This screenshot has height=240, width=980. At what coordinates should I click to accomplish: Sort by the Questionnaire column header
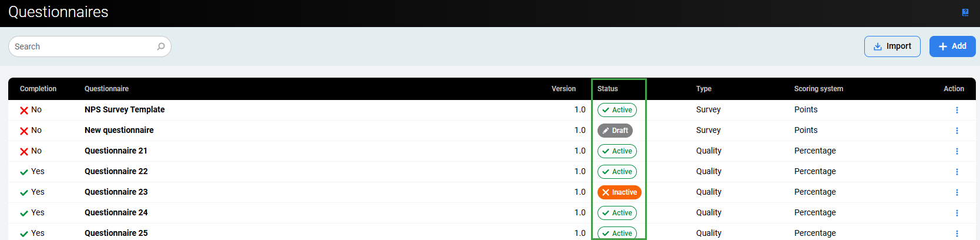click(x=106, y=89)
